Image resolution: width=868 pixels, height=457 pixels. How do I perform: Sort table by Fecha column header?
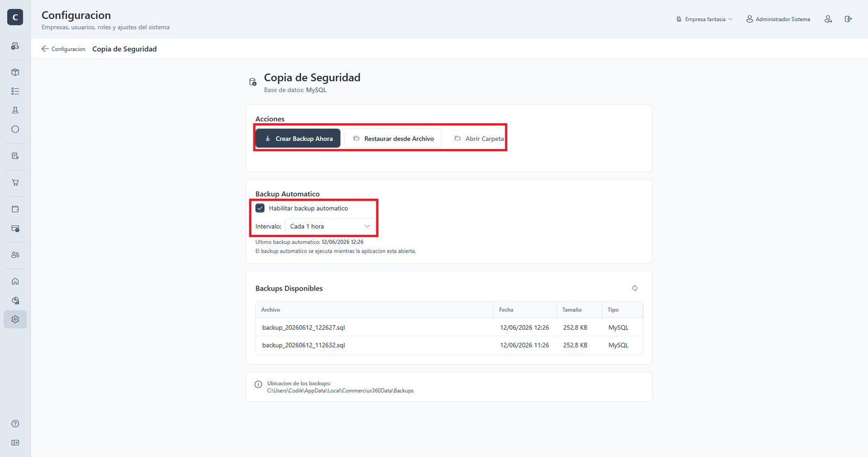pyautogui.click(x=506, y=310)
